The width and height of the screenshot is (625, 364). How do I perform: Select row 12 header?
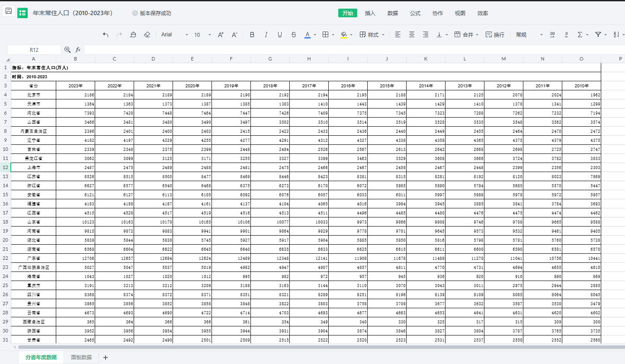point(6,167)
